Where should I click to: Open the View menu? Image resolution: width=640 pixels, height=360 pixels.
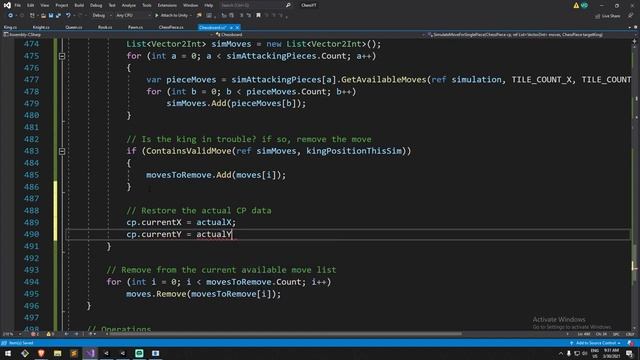(x=44, y=5)
